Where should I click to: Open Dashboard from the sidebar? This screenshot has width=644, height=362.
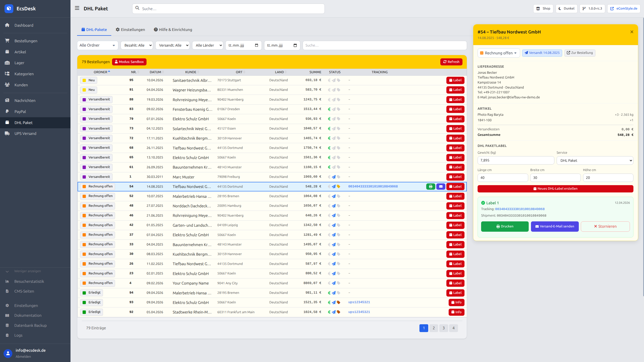[35, 25]
